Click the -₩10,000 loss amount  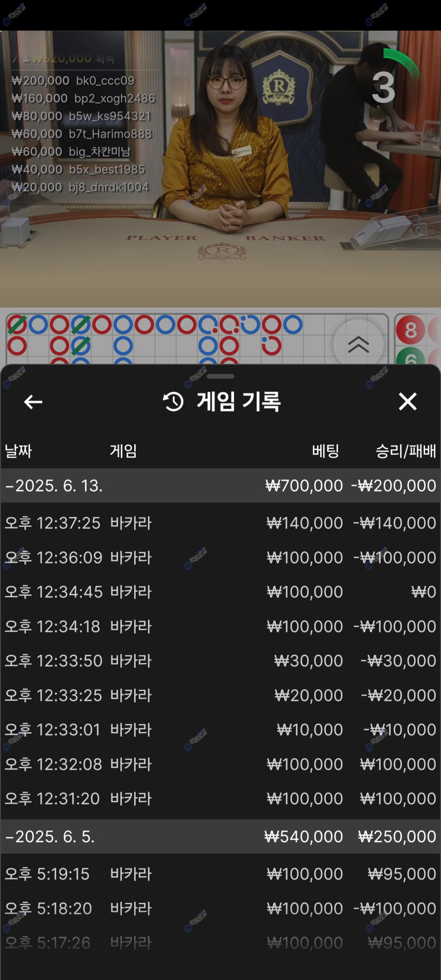pos(400,729)
